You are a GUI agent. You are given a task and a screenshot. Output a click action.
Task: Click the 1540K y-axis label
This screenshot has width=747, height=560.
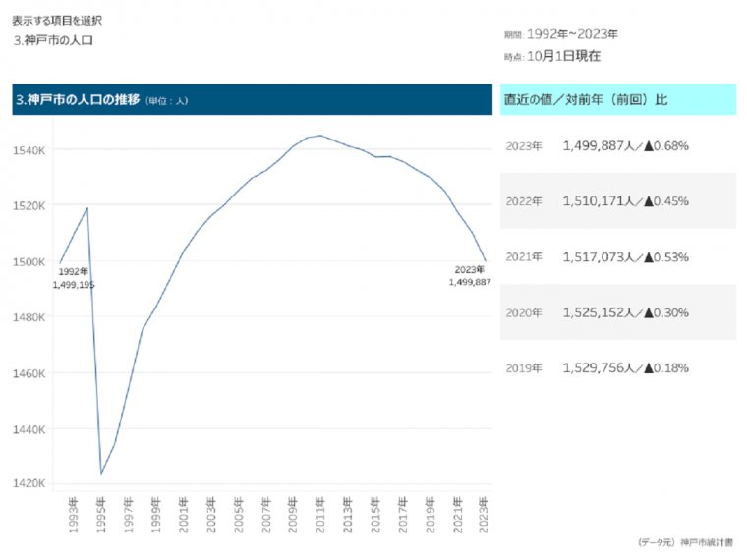29,150
